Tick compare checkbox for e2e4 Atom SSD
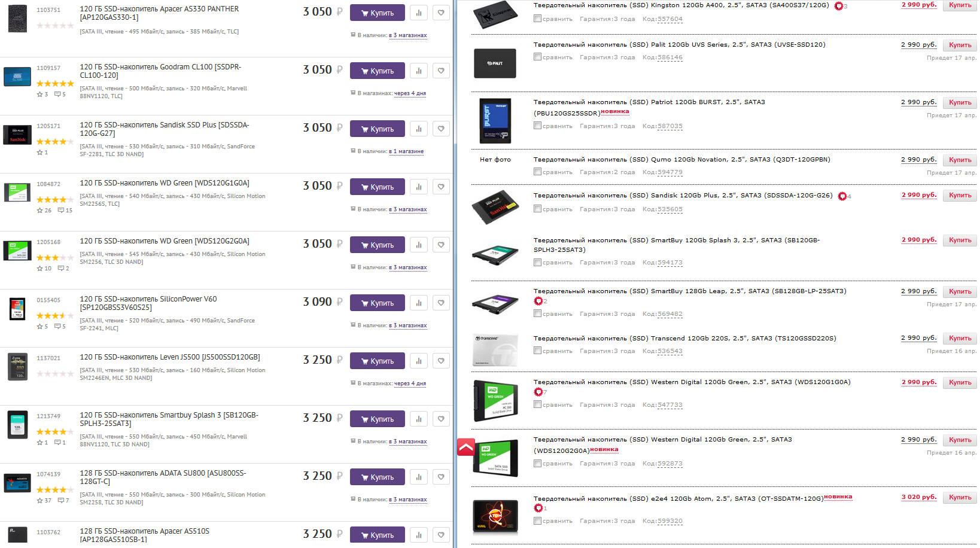Image resolution: width=980 pixels, height=548 pixels. click(537, 520)
